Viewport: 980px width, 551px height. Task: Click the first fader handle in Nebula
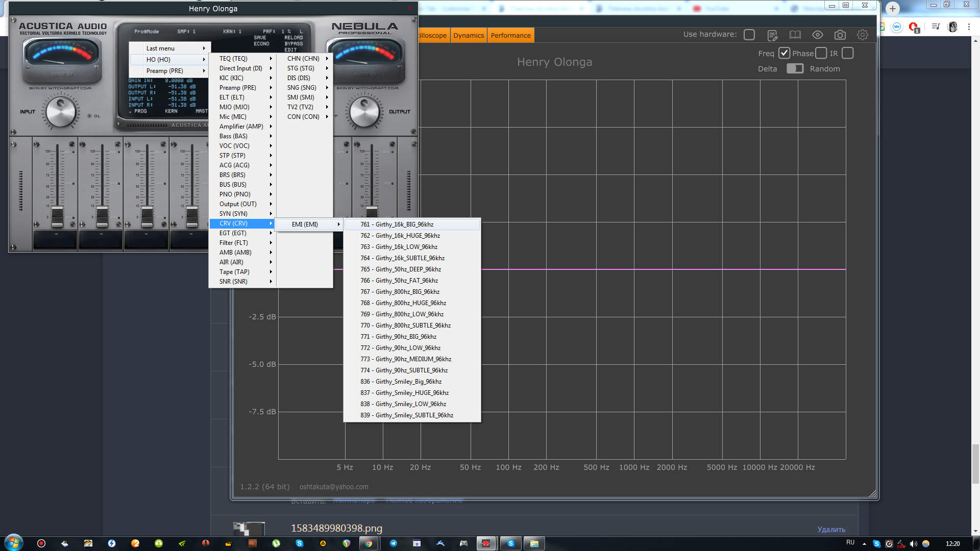(57, 216)
